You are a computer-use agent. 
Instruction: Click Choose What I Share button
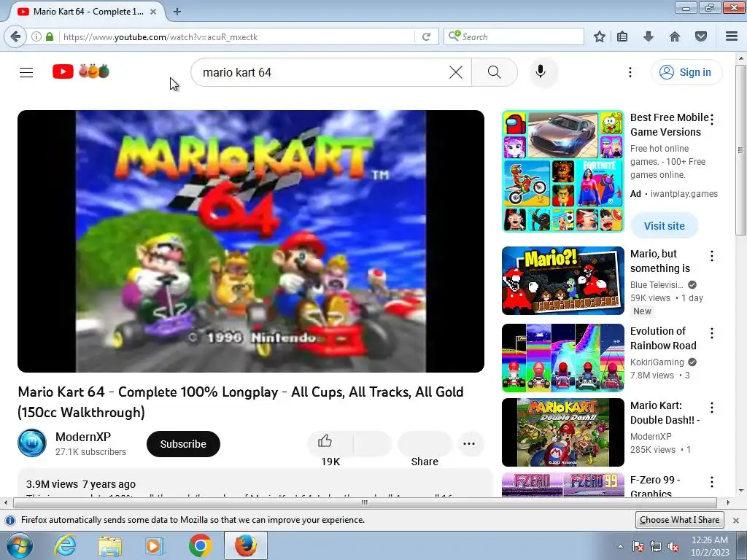[x=679, y=519]
